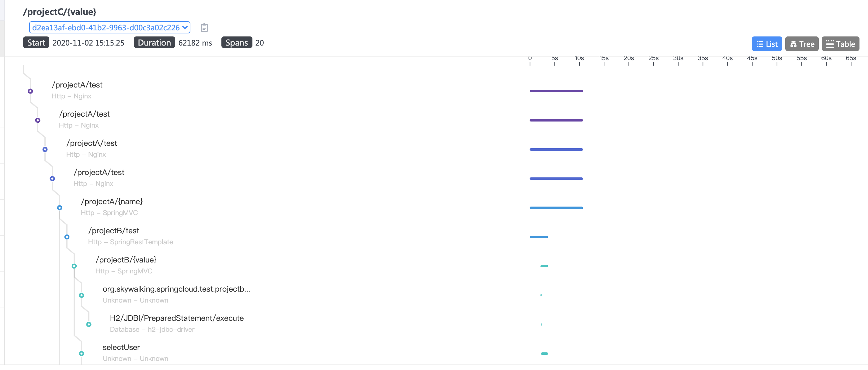868x370 pixels.
Task: Click the circle marker beside /projectB/test span
Action: (x=67, y=237)
